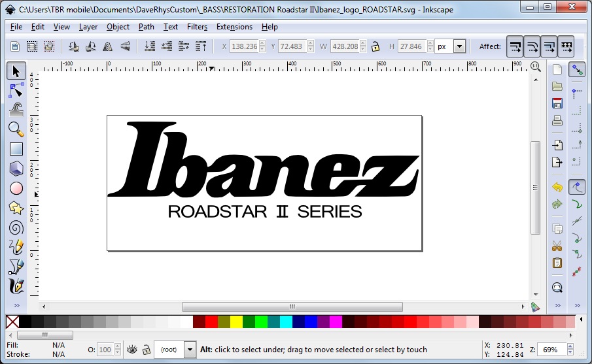The width and height of the screenshot is (592, 364).
Task: Open the Path menu
Action: 147,27
